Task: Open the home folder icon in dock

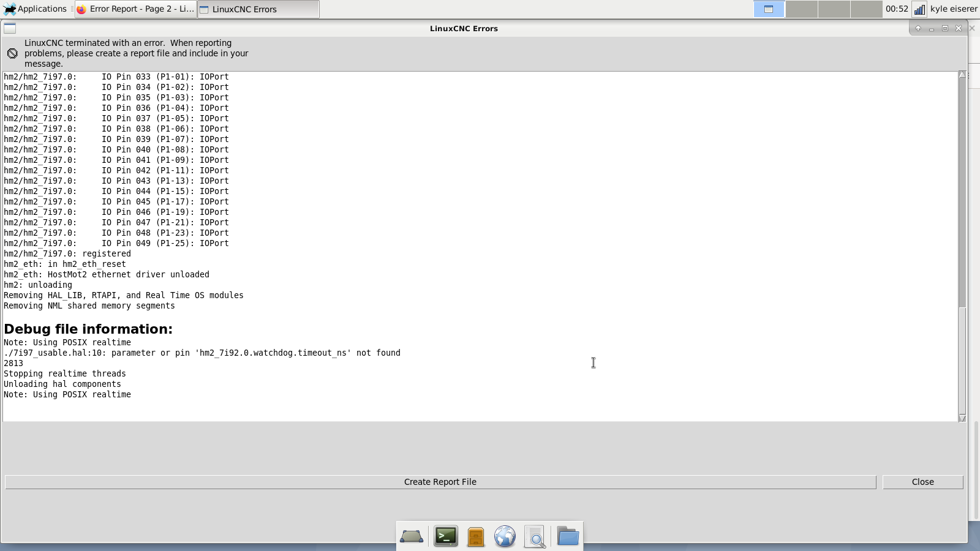Action: point(568,536)
